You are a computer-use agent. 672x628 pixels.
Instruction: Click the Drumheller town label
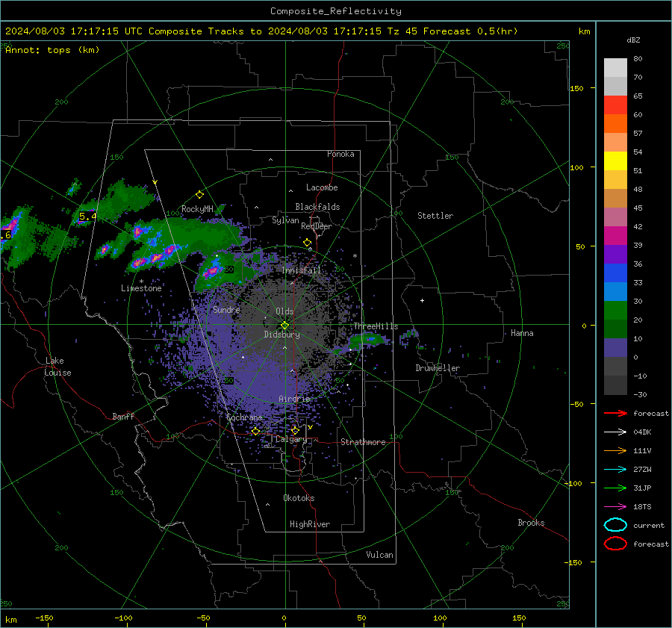438,368
